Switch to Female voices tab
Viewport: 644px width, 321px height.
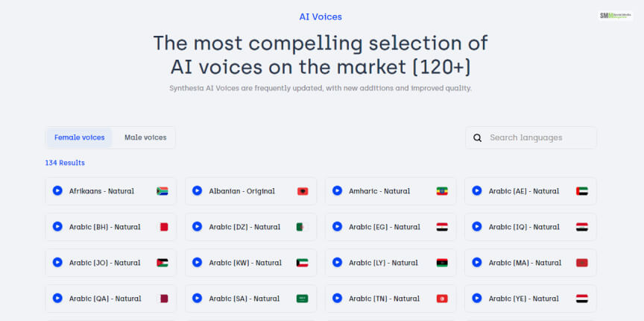pyautogui.click(x=79, y=137)
